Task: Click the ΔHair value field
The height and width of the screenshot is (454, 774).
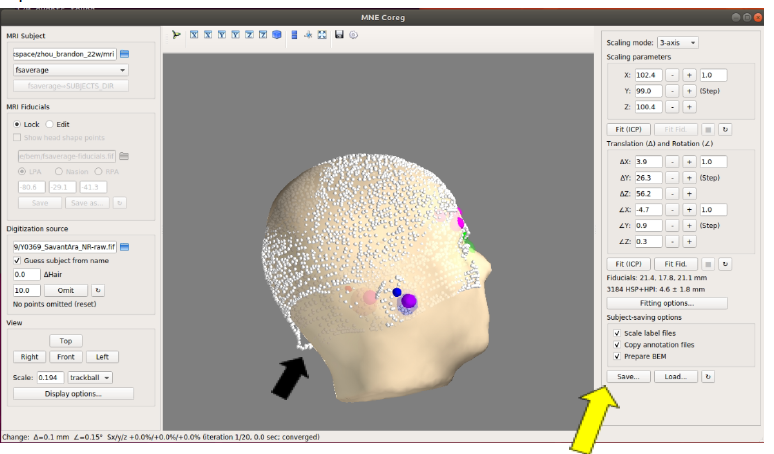Action: tap(27, 274)
